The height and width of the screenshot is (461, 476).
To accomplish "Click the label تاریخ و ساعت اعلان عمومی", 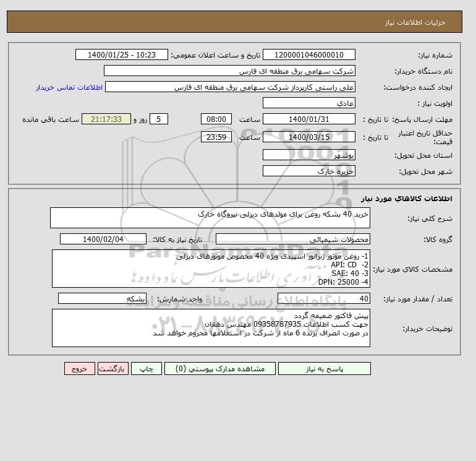I will pyautogui.click(x=216, y=55).
